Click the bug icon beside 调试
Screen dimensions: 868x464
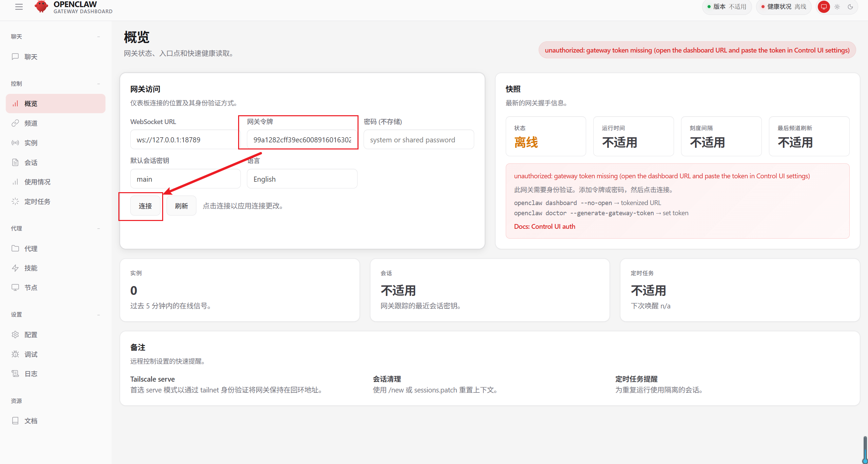pos(15,354)
